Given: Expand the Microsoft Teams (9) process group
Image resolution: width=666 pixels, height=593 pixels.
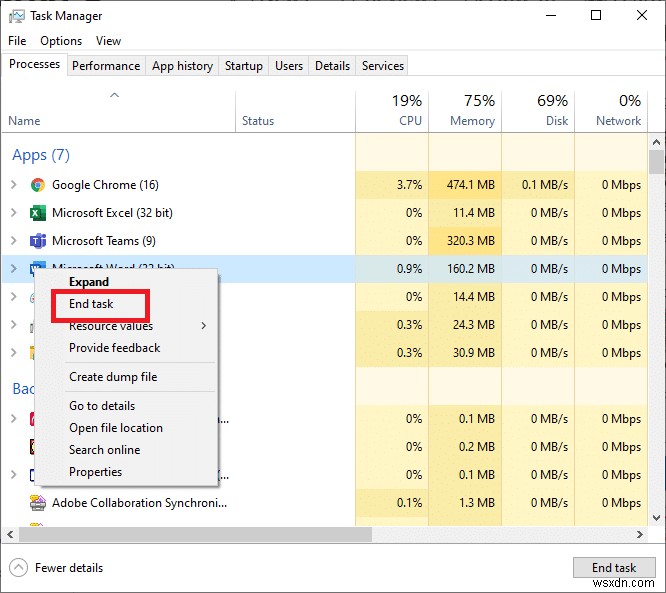Looking at the screenshot, I should [x=14, y=241].
